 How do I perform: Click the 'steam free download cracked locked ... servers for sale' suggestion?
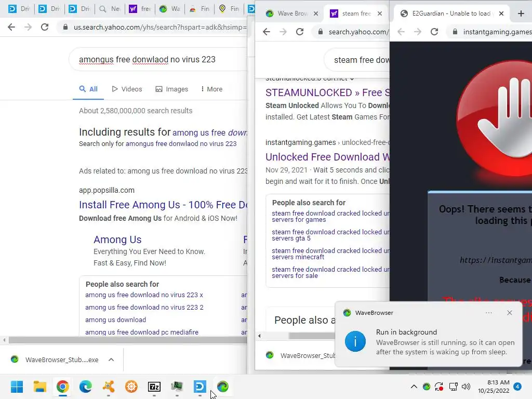point(330,272)
